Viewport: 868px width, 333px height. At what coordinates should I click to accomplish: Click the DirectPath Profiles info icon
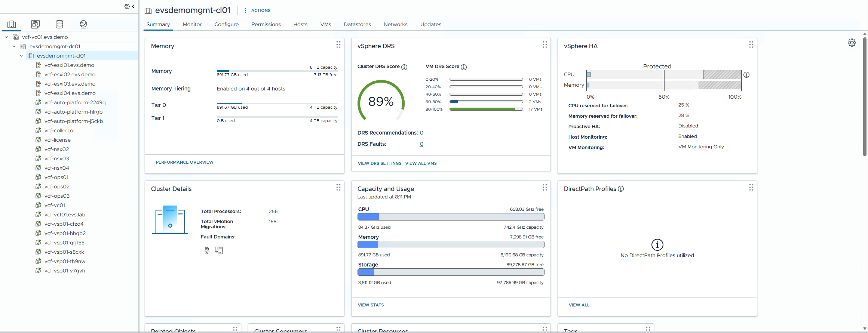[x=621, y=189]
